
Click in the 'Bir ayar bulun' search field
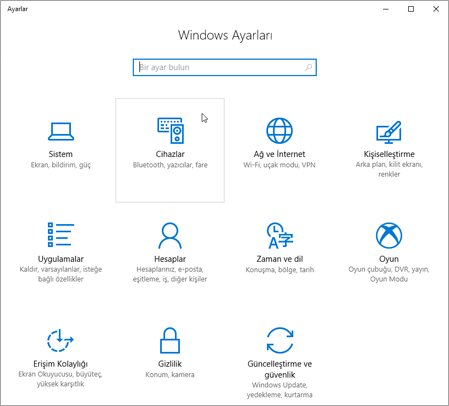click(225, 67)
